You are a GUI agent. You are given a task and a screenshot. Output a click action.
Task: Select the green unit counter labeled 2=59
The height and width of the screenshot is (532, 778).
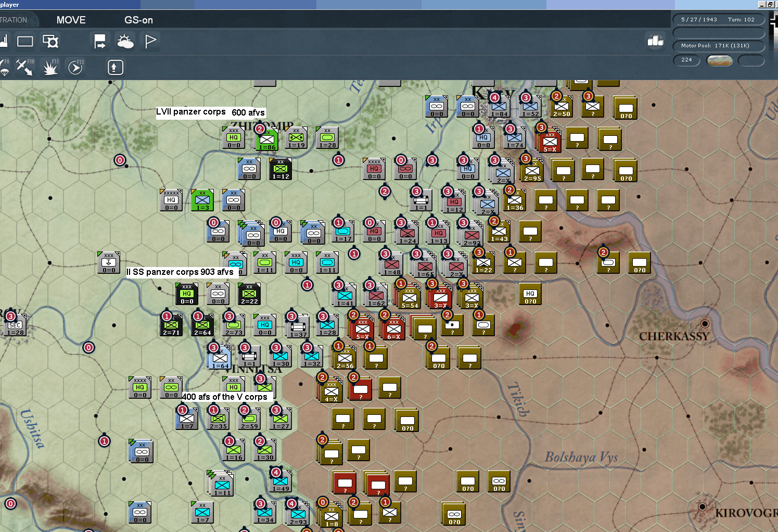[x=249, y=419]
